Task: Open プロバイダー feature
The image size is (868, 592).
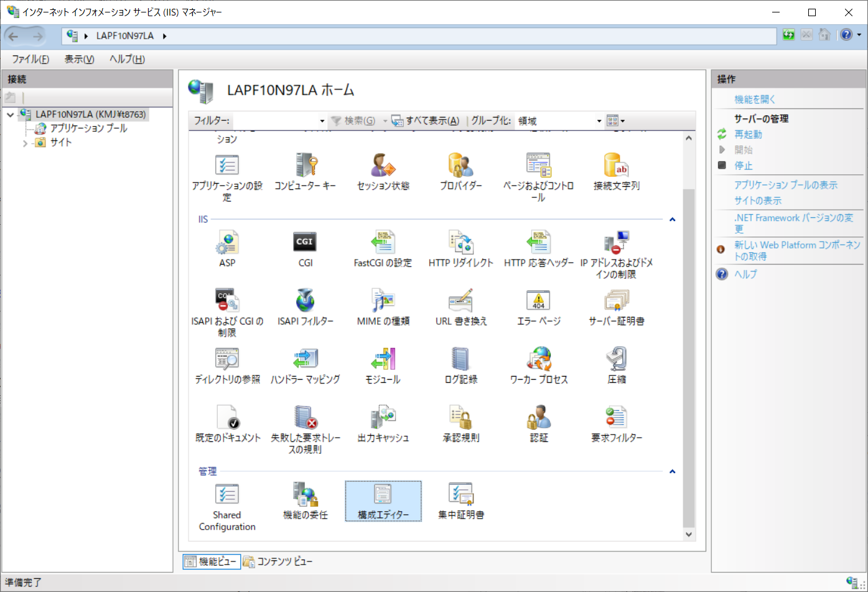Action: point(460,172)
